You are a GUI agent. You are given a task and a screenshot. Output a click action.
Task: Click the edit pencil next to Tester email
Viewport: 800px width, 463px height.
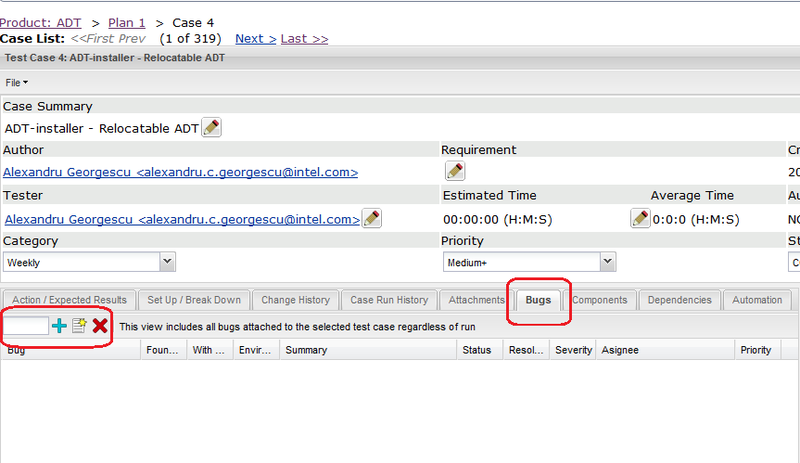click(x=371, y=218)
